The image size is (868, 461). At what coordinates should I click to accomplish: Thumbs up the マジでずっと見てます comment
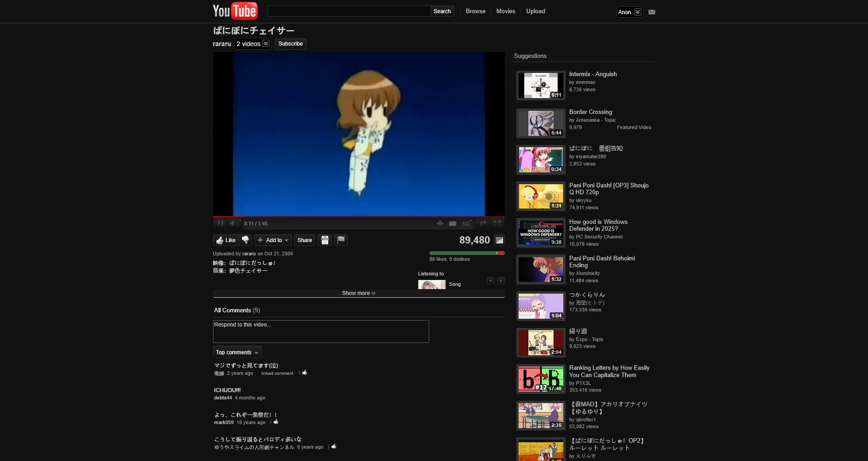(x=305, y=373)
